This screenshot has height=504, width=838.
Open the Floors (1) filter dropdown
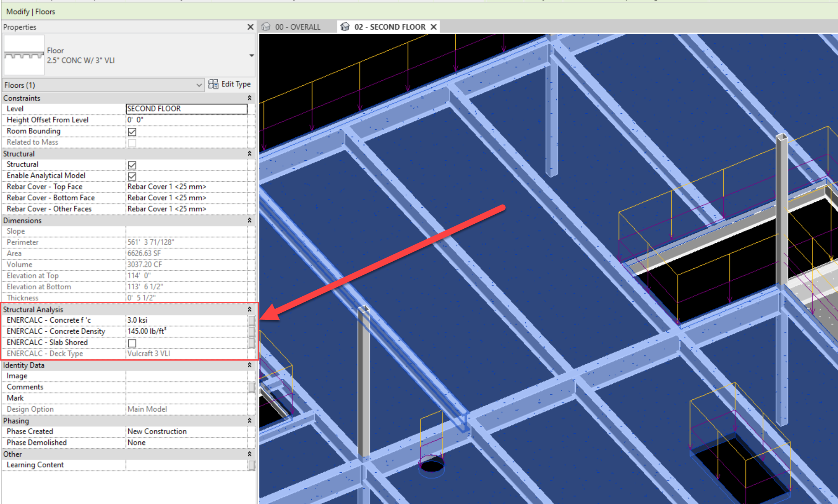pyautogui.click(x=199, y=85)
